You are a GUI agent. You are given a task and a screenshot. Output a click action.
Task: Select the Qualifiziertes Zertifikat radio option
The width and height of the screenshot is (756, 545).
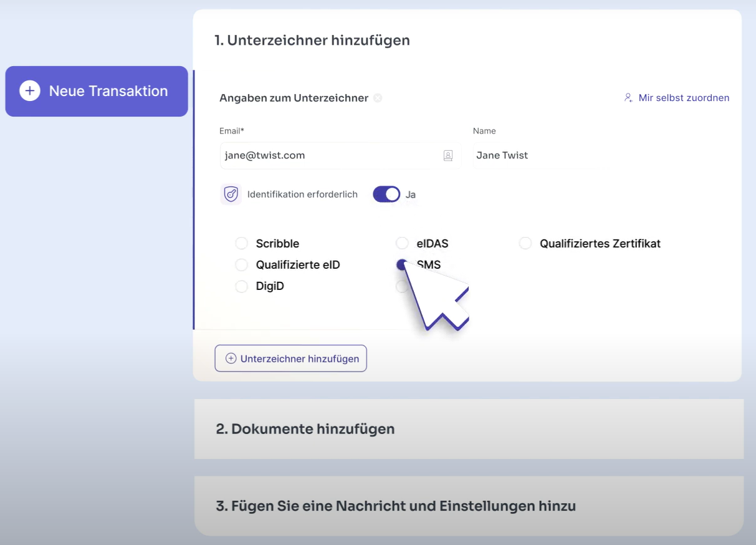point(525,243)
